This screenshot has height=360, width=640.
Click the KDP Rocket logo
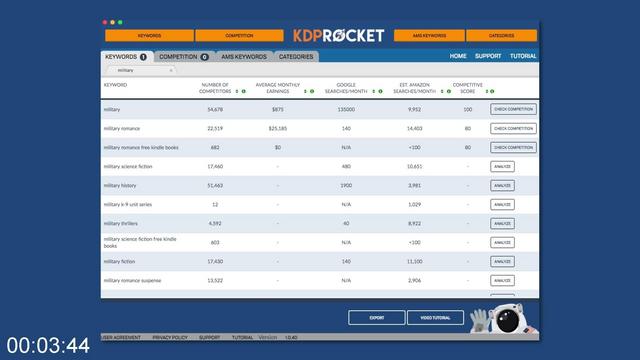tap(338, 36)
